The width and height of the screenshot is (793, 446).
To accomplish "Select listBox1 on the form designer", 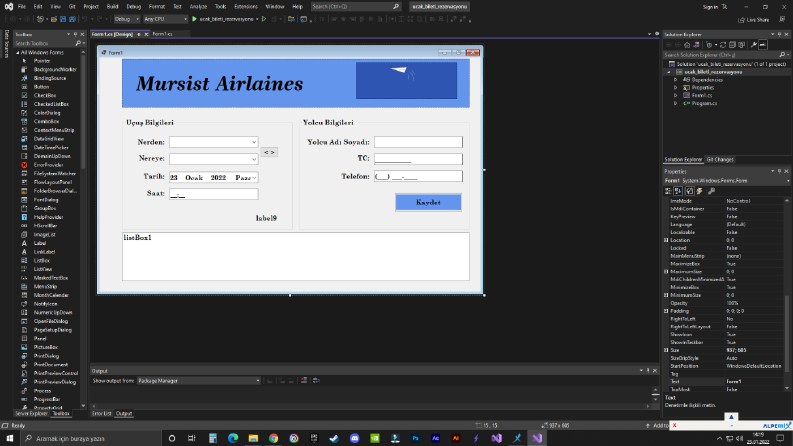I will [296, 256].
